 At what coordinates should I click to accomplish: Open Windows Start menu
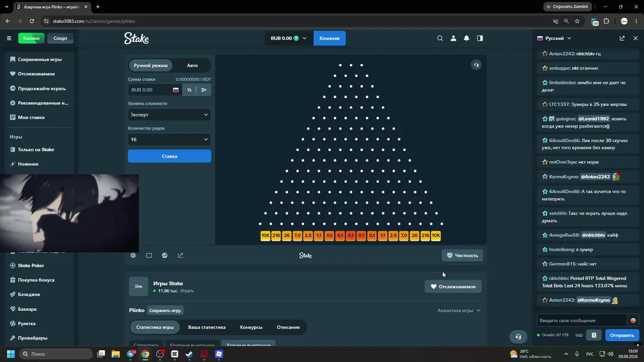pyautogui.click(x=11, y=354)
